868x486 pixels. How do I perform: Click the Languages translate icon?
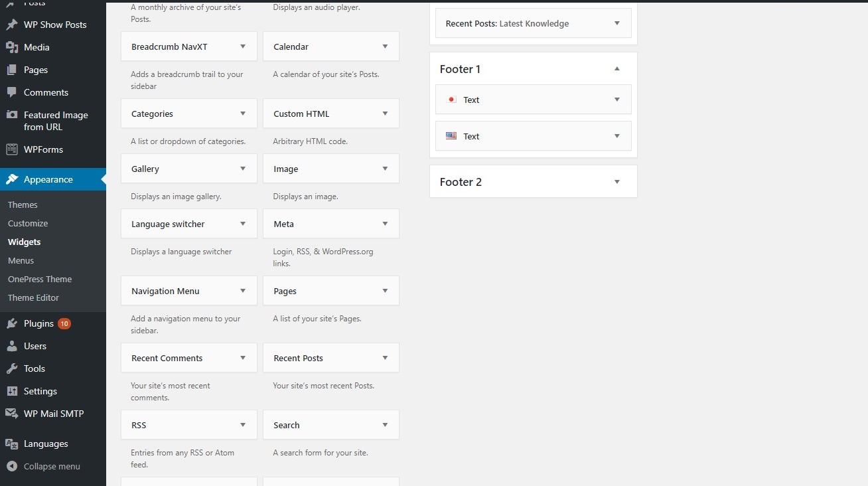(12, 444)
